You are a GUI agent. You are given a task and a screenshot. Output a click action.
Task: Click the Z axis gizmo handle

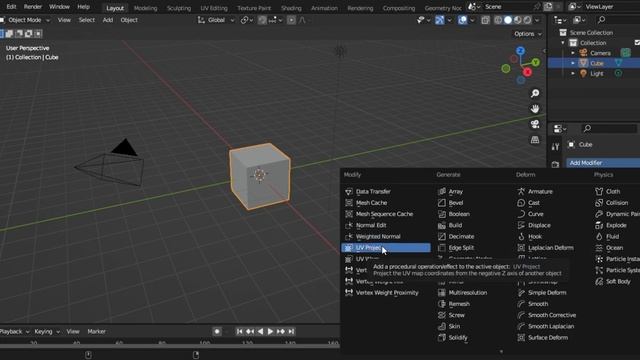pos(520,51)
